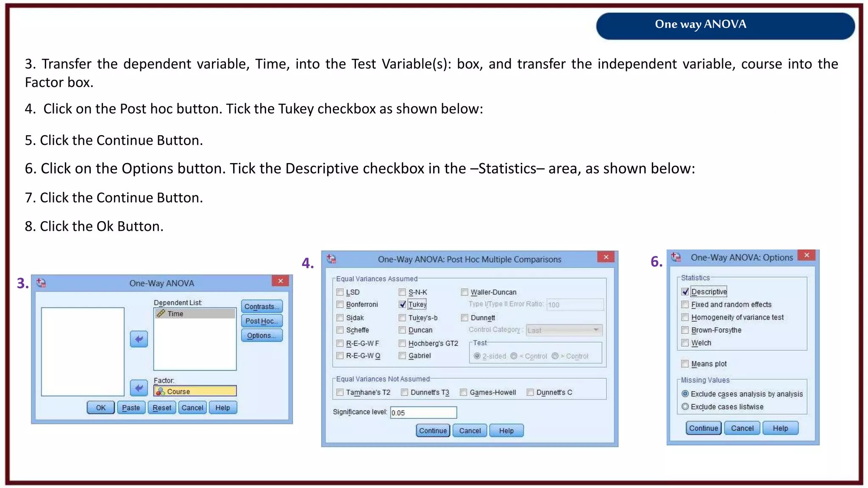868x488 pixels.
Task: Cancel the One-Way ANOVA dialog
Action: (x=192, y=408)
